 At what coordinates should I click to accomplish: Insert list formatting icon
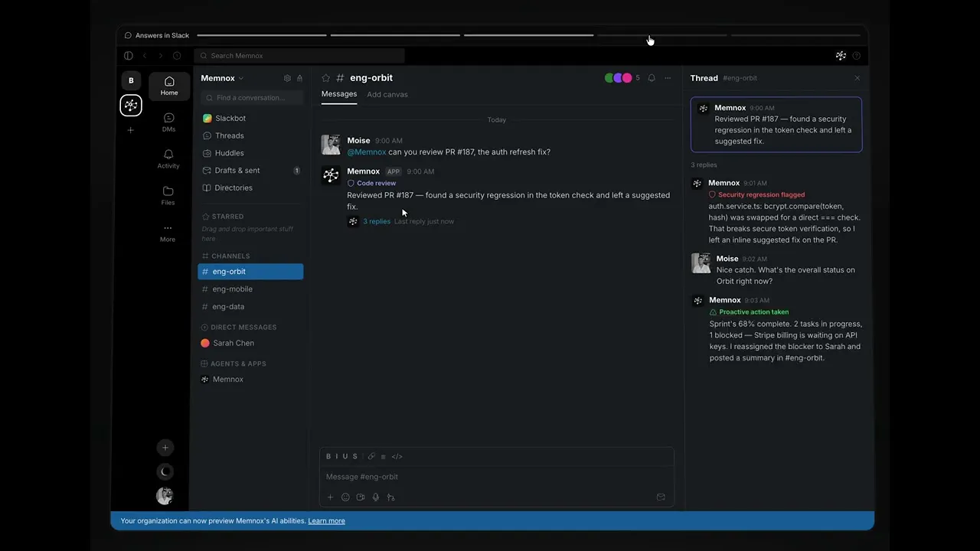coord(384,457)
